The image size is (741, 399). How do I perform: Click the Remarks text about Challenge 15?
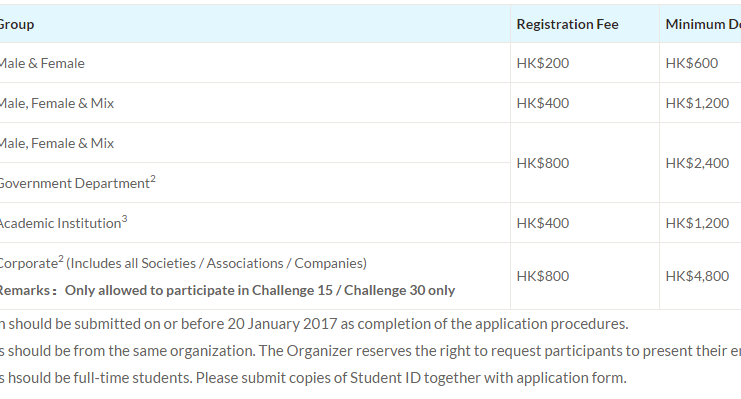click(x=227, y=290)
